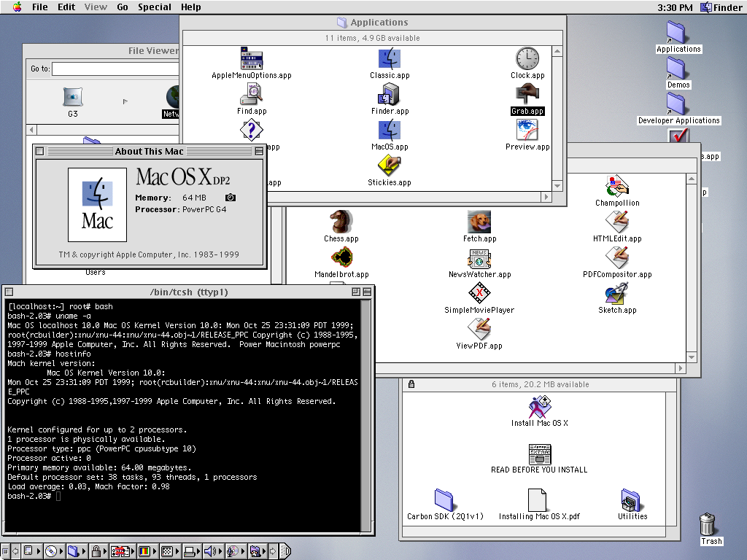The height and width of the screenshot is (560, 747).
Task: Toggle the terminal window's zoom box
Action: tap(356, 292)
